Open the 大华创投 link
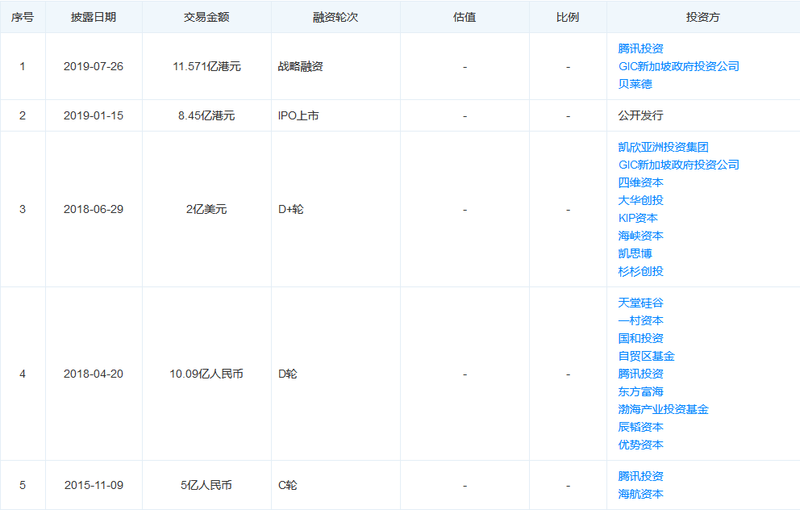Viewport: 800px width, 510px height. click(x=640, y=200)
